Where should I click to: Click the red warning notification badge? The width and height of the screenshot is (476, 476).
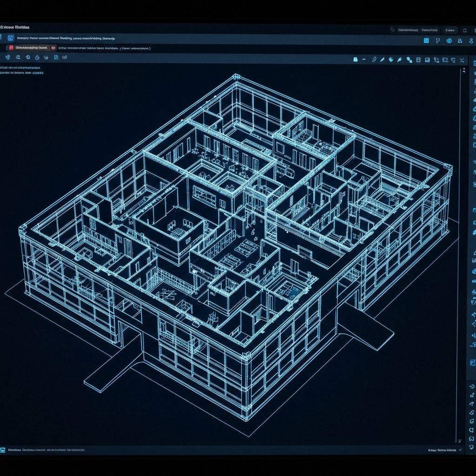point(10,47)
